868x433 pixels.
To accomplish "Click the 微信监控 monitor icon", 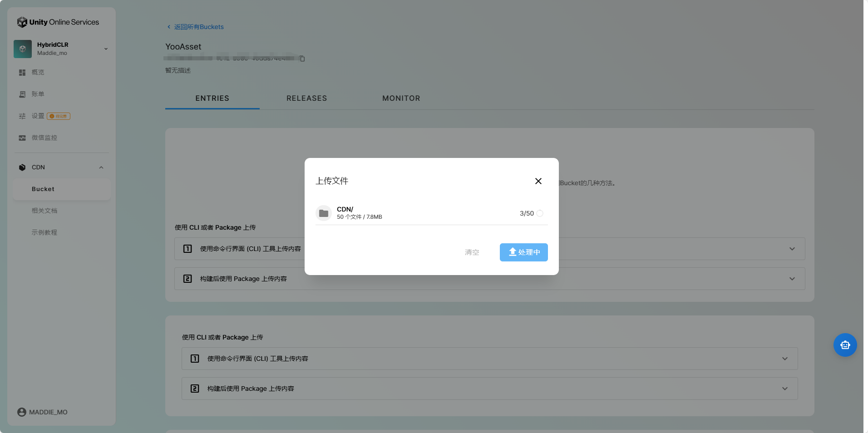I will 22,138.
